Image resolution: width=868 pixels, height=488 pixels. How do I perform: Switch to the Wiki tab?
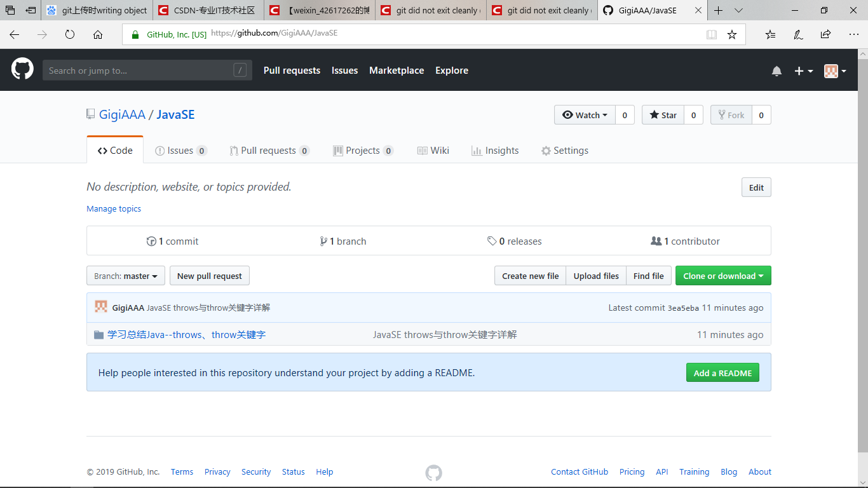pos(433,150)
